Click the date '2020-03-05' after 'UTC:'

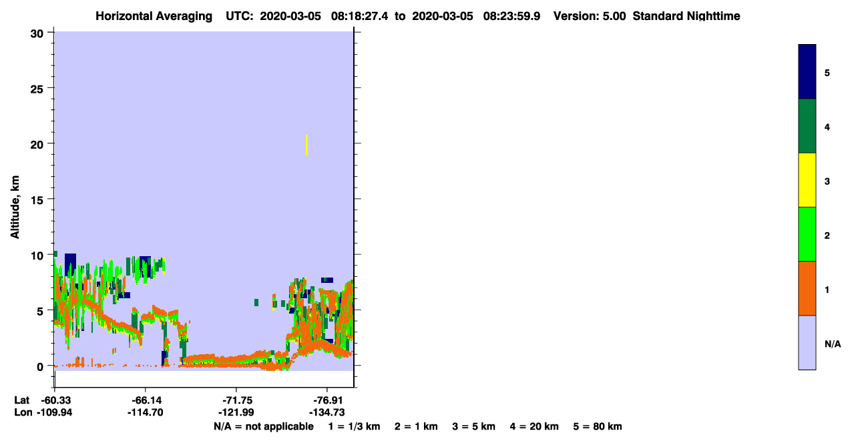click(290, 16)
